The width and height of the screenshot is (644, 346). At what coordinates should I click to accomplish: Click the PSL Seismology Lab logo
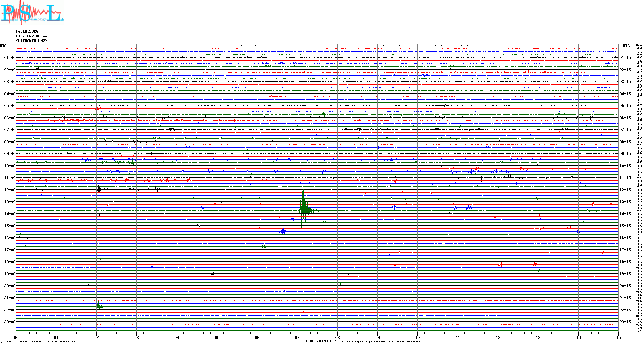[x=32, y=13]
